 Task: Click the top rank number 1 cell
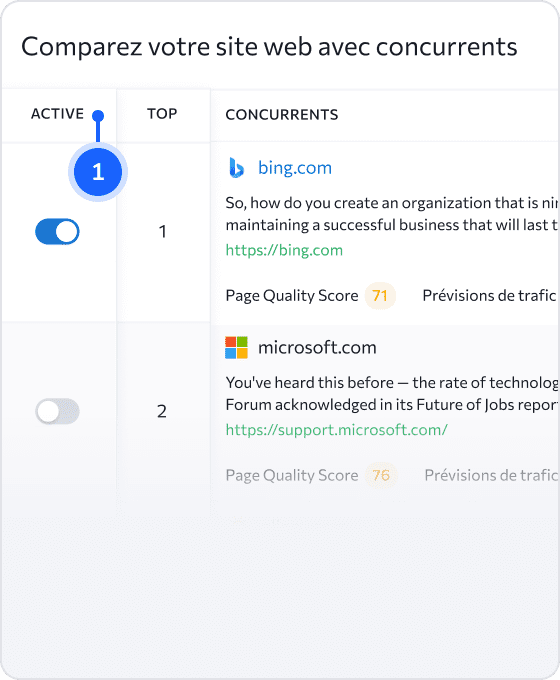pos(162,232)
